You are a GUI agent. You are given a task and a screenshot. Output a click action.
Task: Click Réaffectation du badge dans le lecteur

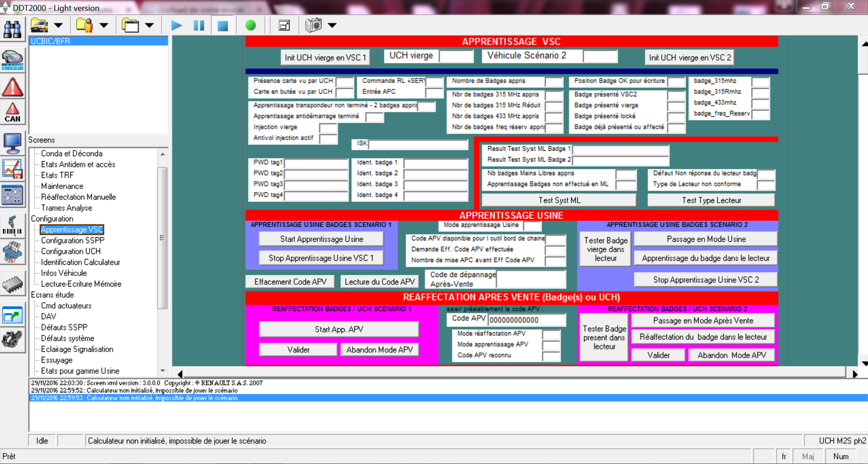(703, 337)
